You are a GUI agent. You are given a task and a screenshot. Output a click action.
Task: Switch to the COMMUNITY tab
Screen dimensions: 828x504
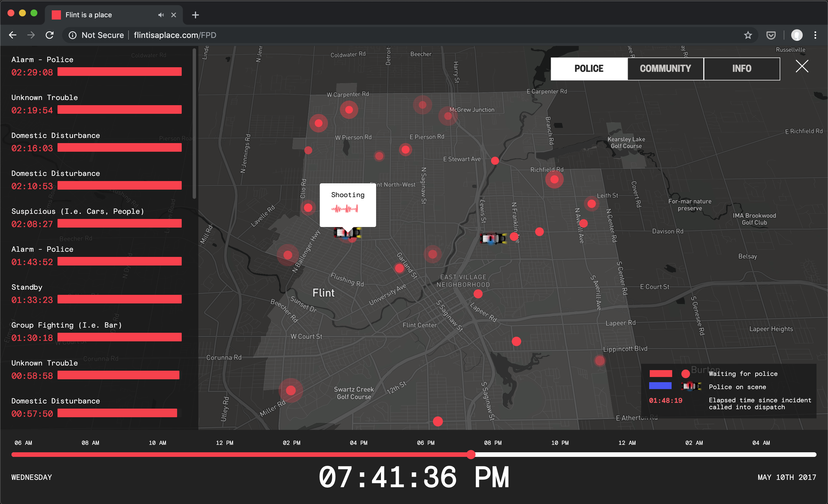[x=665, y=69]
